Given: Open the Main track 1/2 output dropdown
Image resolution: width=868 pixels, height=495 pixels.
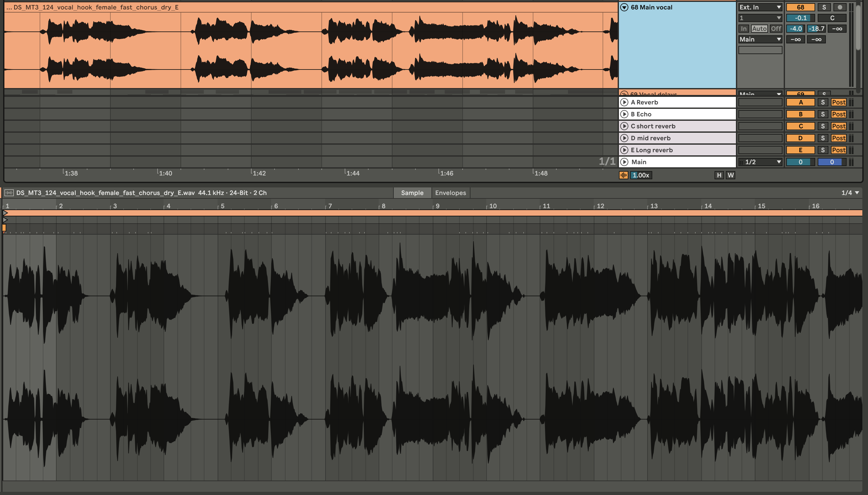Looking at the screenshot, I should click(760, 162).
